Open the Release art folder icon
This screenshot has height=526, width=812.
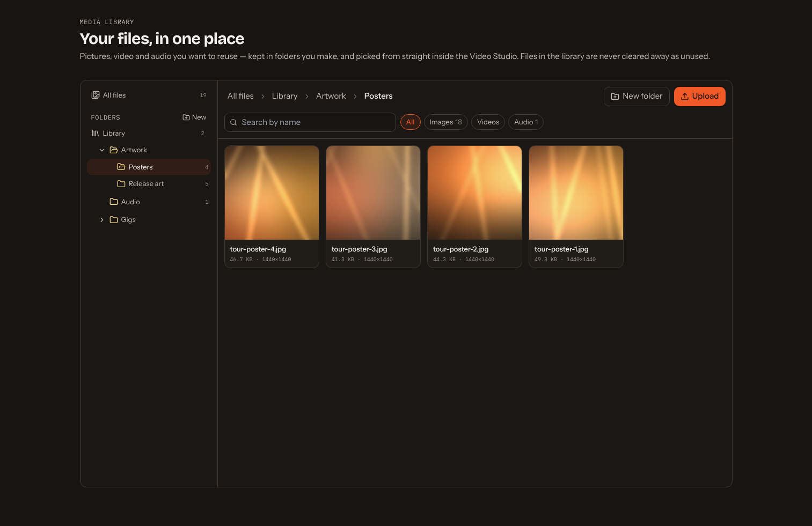[x=121, y=184]
